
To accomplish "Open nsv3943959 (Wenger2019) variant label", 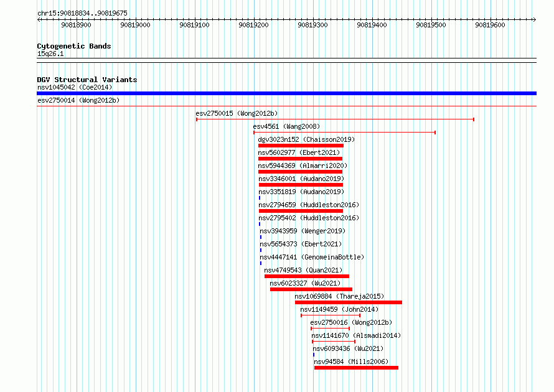I will pyautogui.click(x=303, y=231).
